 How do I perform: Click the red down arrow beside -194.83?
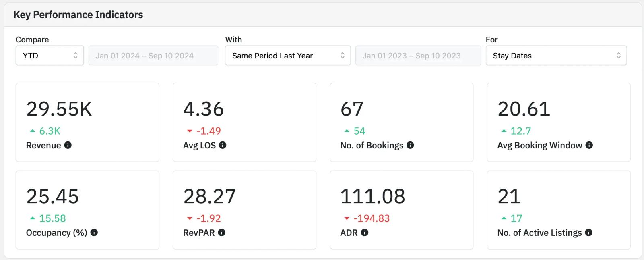click(347, 218)
